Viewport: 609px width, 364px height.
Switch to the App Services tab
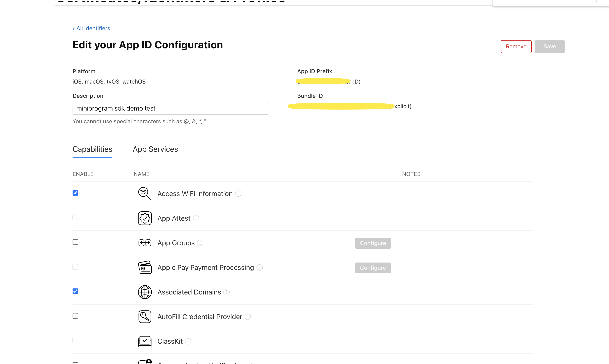click(x=155, y=149)
